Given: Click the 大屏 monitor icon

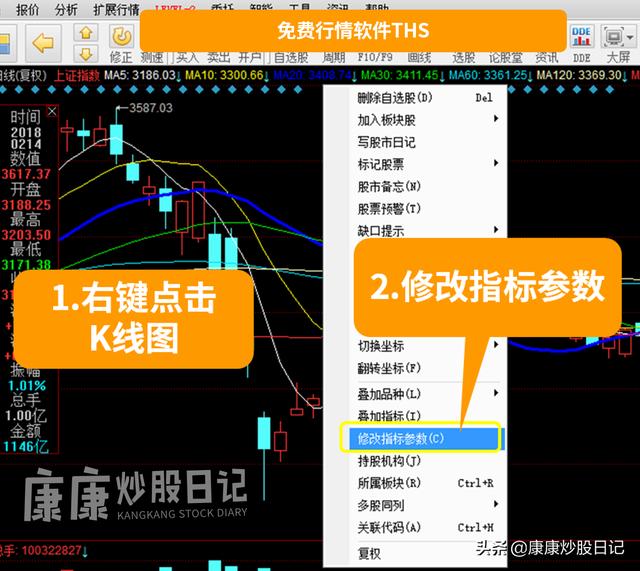Looking at the screenshot, I should point(613,37).
